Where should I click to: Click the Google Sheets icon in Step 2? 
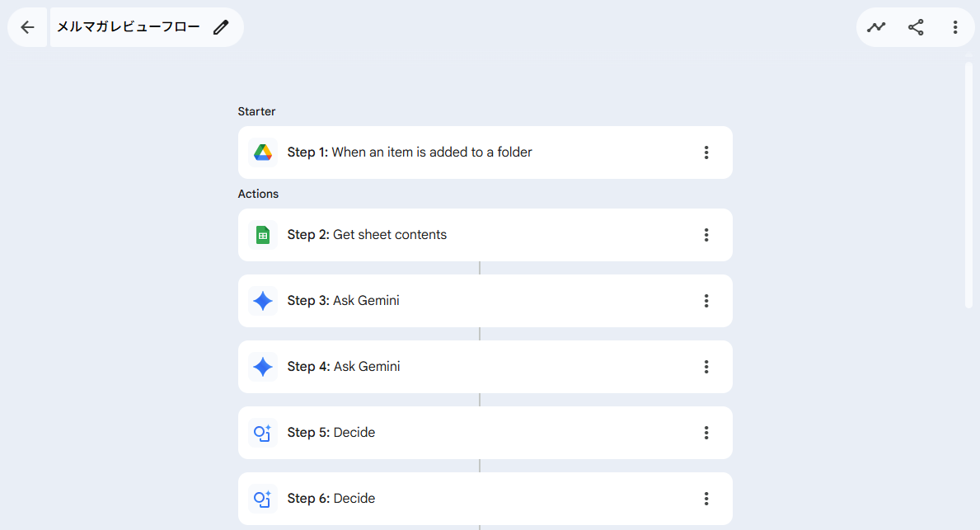263,235
